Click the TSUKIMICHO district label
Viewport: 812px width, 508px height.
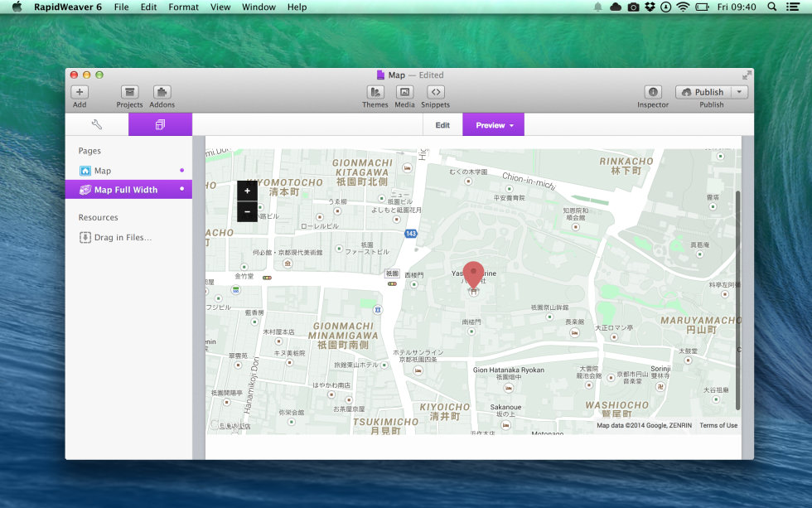(x=385, y=426)
